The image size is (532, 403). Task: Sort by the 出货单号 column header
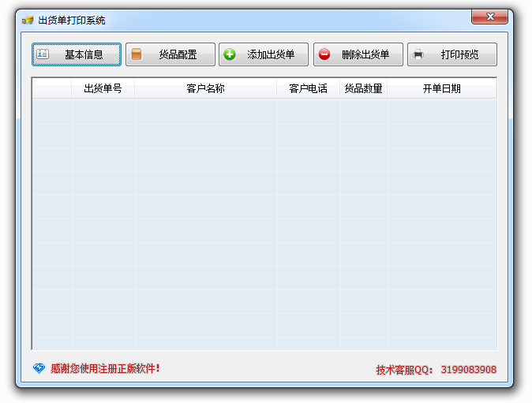pos(103,88)
